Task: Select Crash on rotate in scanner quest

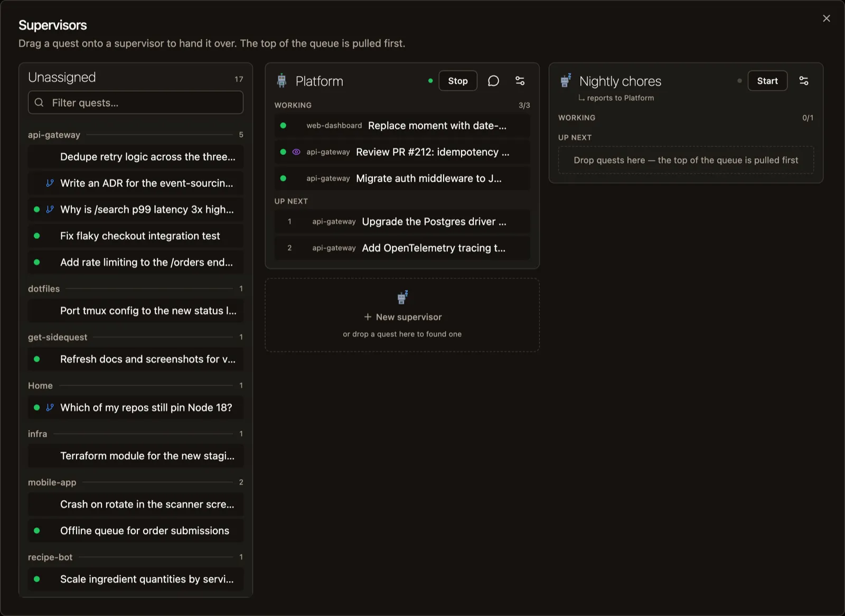Action: [x=136, y=505]
